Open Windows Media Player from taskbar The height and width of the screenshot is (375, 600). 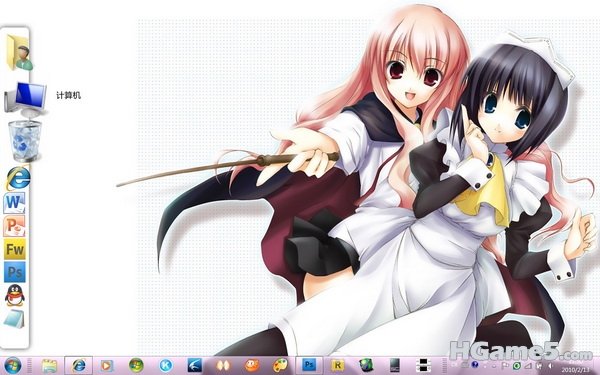click(106, 365)
